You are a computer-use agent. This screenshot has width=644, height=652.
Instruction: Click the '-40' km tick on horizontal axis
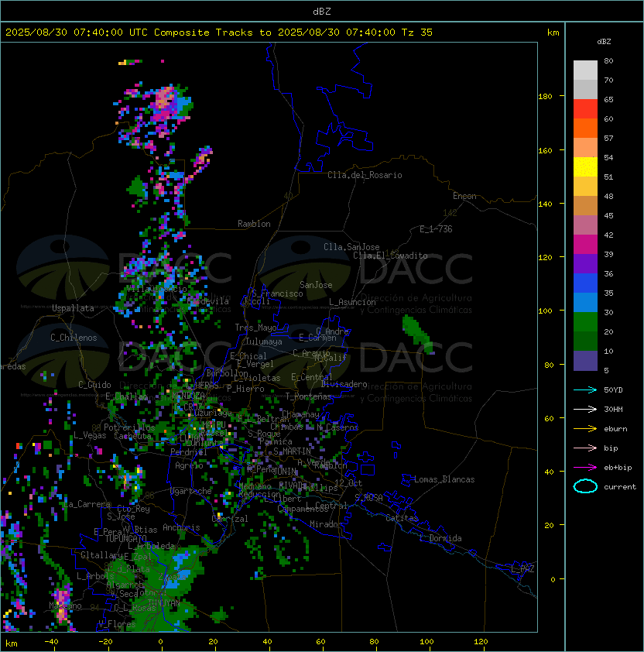click(x=52, y=642)
